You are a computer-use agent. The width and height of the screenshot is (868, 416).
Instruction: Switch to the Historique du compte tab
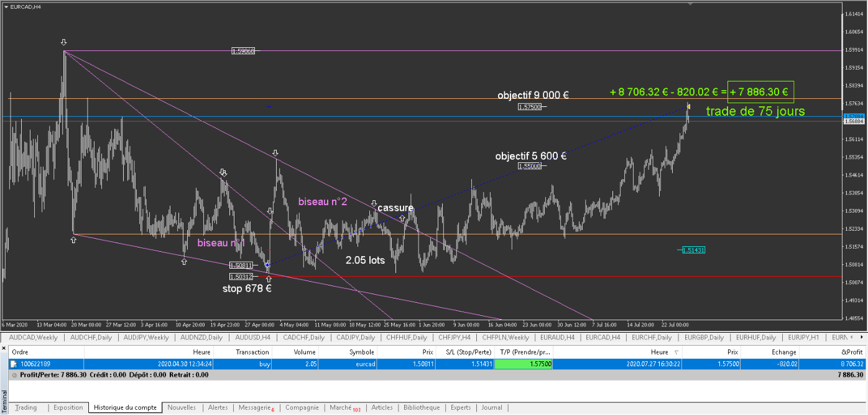coord(125,408)
